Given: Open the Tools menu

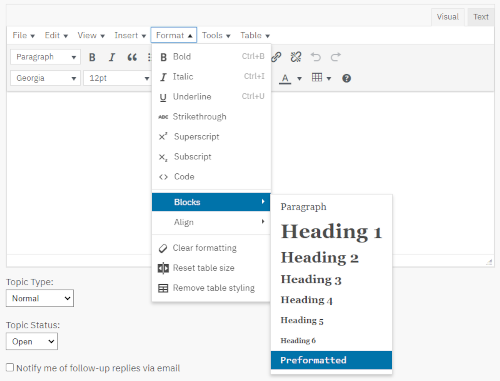Looking at the screenshot, I should click(216, 35).
